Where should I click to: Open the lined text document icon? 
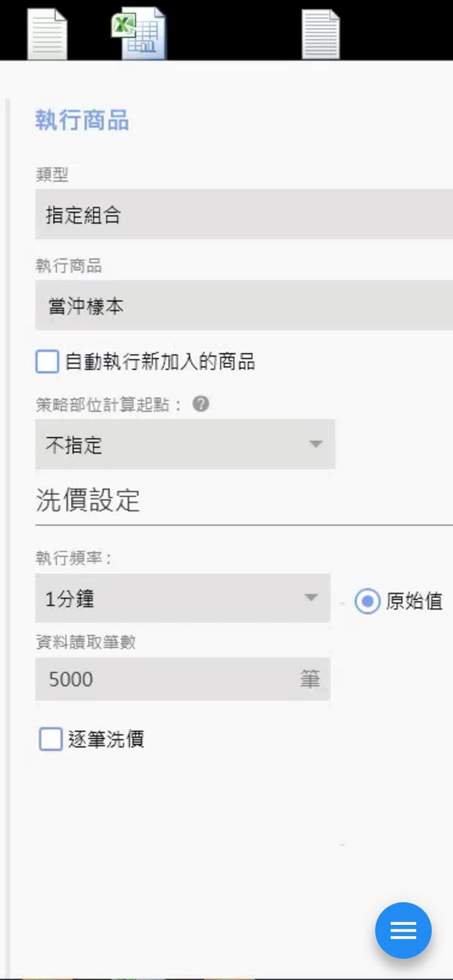pyautogui.click(x=320, y=34)
